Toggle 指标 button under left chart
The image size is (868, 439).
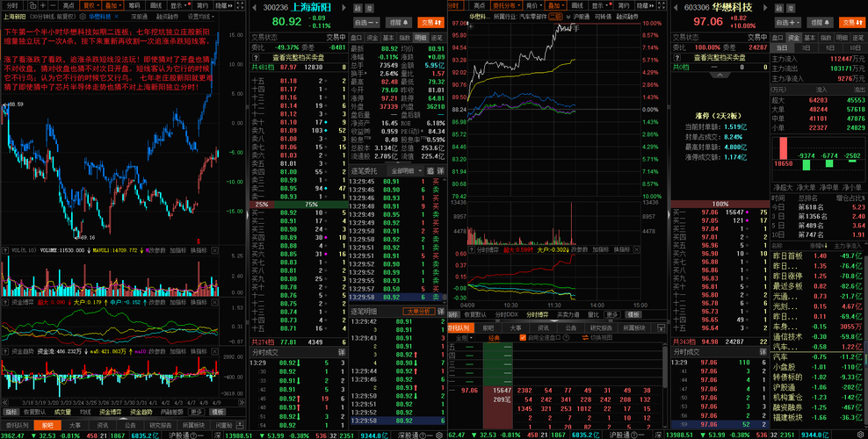[x=11, y=412]
